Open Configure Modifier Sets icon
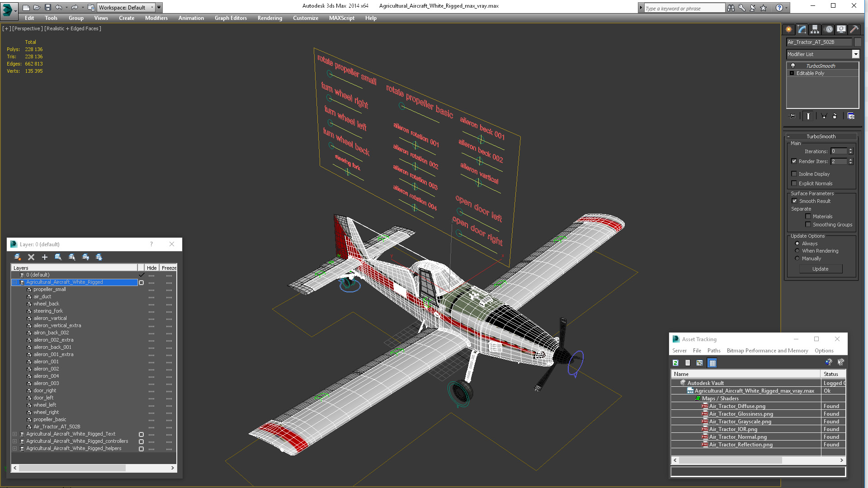This screenshot has width=868, height=488. coord(851,116)
